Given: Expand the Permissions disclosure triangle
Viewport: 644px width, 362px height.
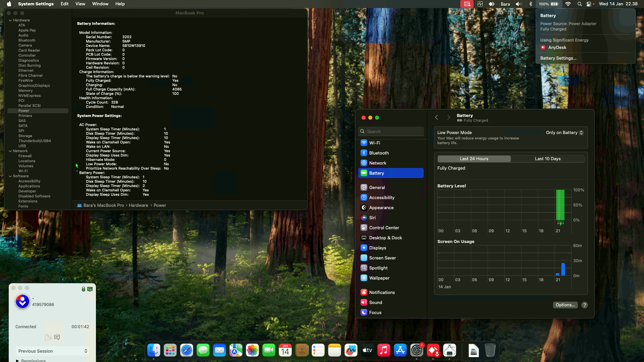Looking at the screenshot, I should tap(17, 361).
